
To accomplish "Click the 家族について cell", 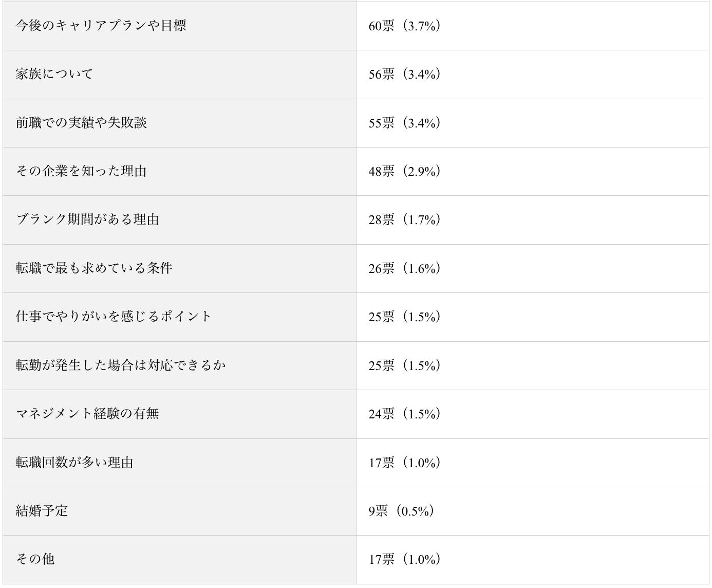I will [54, 74].
